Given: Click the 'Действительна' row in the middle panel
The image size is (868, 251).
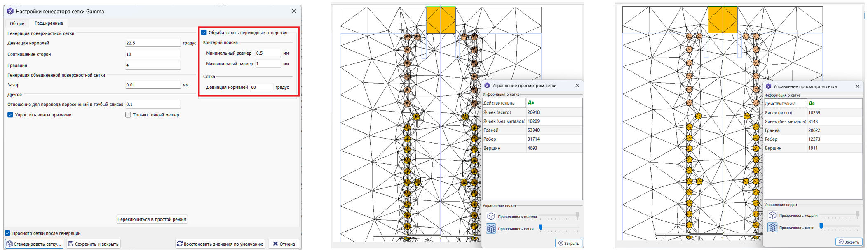Looking at the screenshot, I should click(x=532, y=103).
